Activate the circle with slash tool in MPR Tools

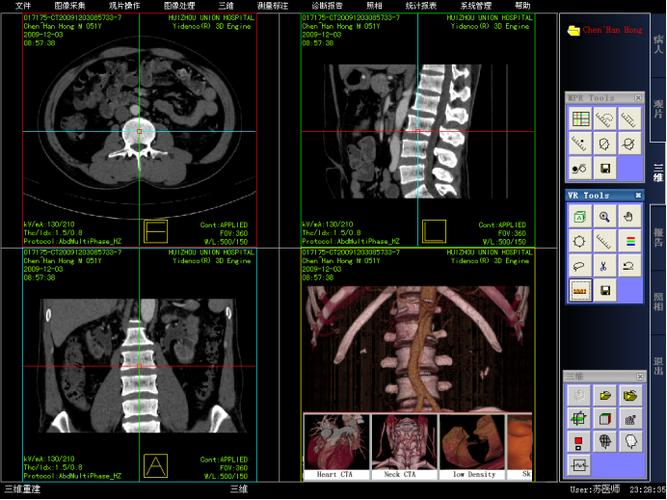tap(604, 143)
